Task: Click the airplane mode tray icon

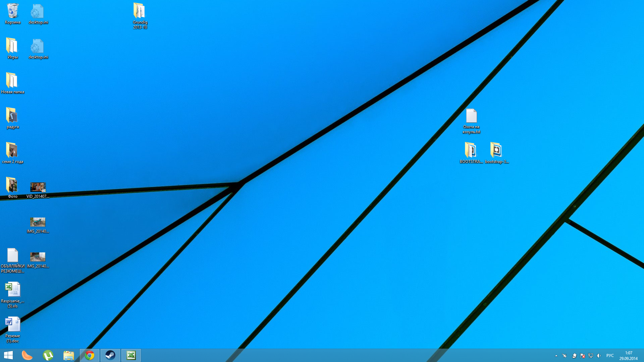Action: point(565,356)
